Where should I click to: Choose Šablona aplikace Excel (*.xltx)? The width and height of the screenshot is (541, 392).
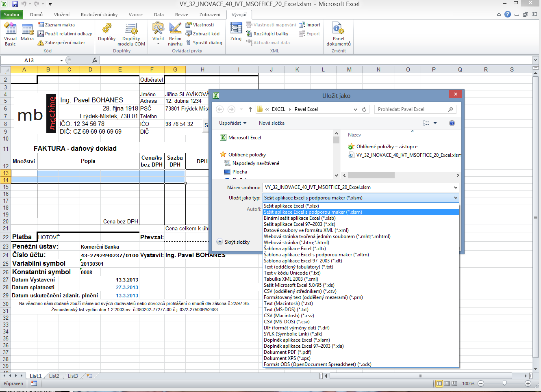tap(361, 249)
